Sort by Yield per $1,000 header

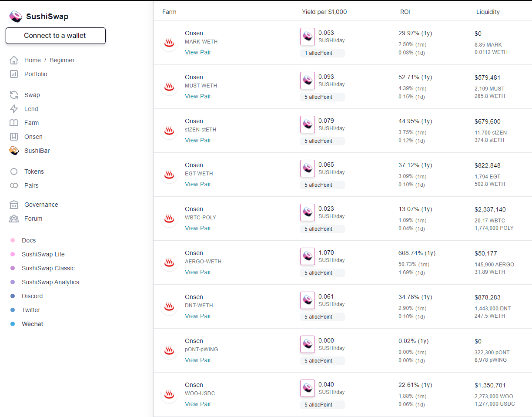[x=325, y=12]
